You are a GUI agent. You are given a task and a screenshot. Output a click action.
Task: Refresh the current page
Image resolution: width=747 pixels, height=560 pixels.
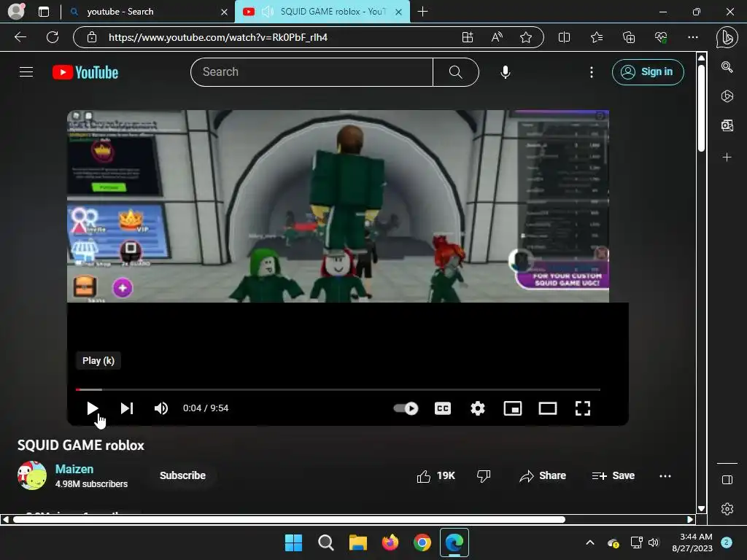point(53,37)
